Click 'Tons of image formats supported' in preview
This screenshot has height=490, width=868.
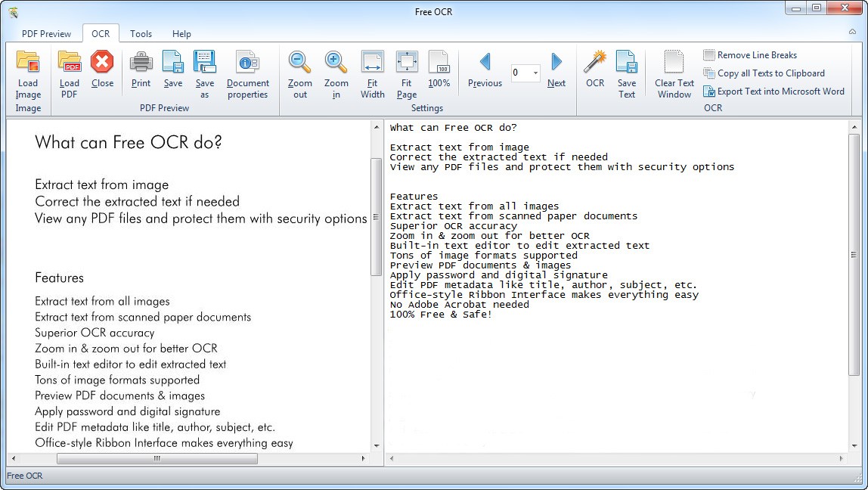[116, 380]
